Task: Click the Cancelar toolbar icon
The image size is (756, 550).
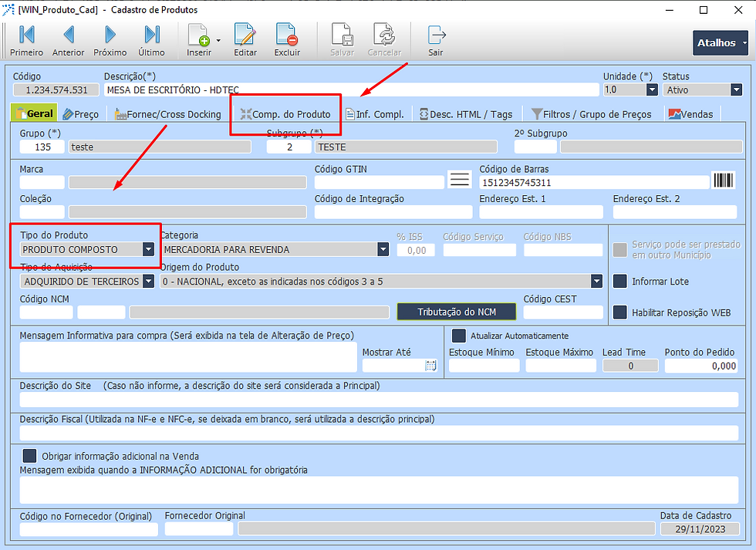Action: tap(384, 35)
